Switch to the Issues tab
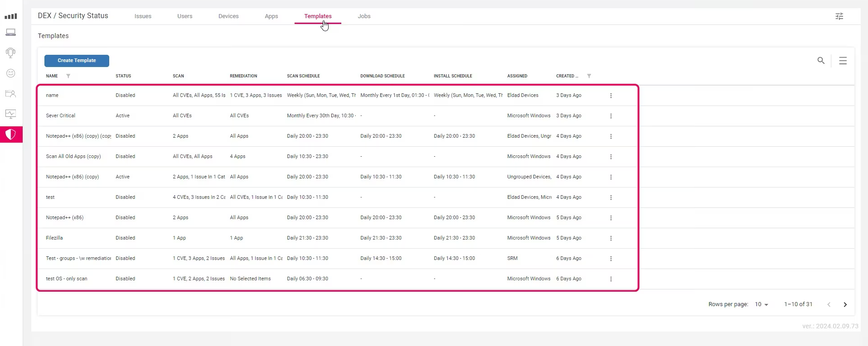868x346 pixels. (x=143, y=16)
